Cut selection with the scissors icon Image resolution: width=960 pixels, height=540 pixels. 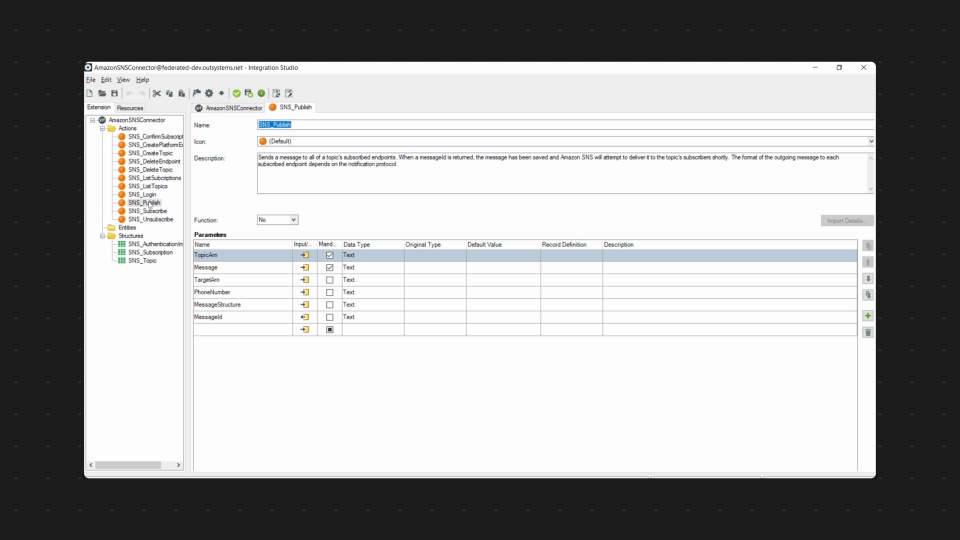(x=157, y=93)
